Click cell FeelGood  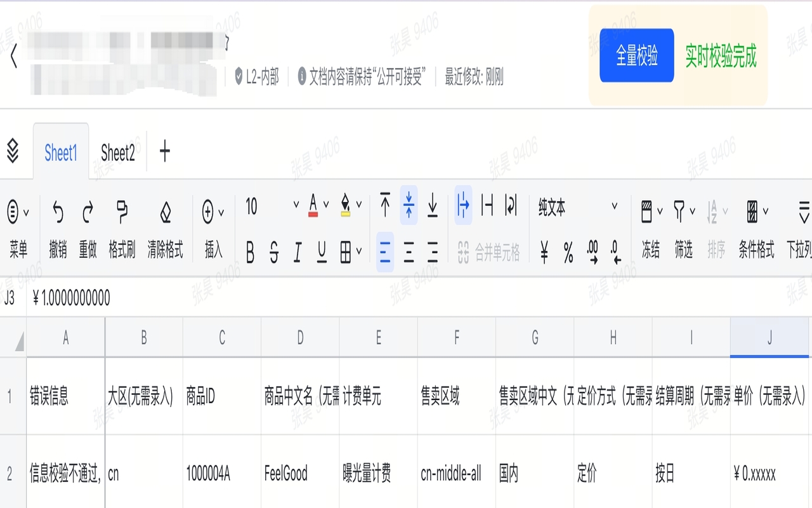click(300, 473)
